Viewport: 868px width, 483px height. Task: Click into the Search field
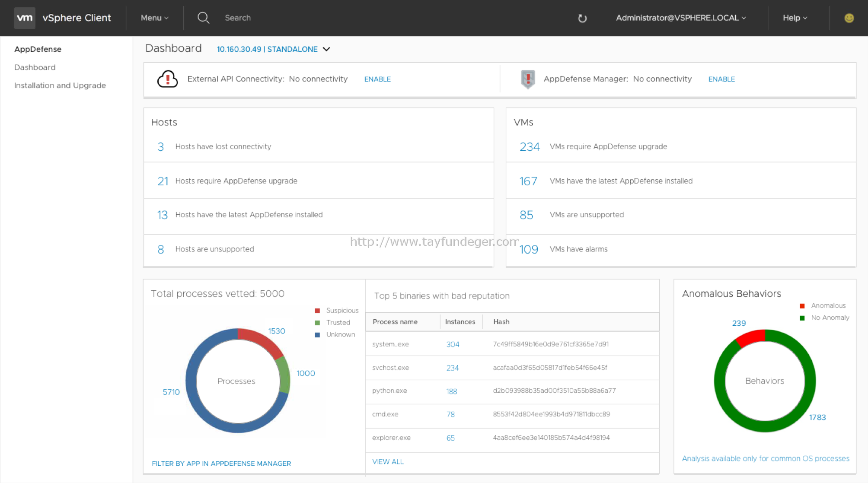238,18
